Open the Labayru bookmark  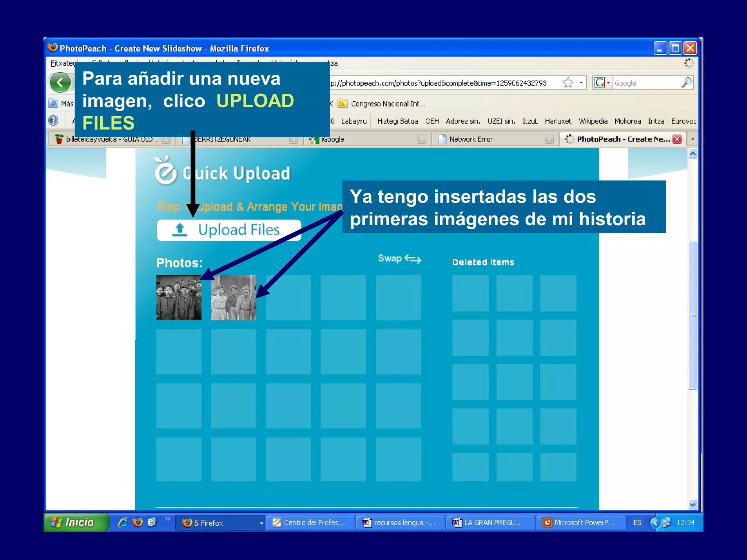tap(354, 121)
